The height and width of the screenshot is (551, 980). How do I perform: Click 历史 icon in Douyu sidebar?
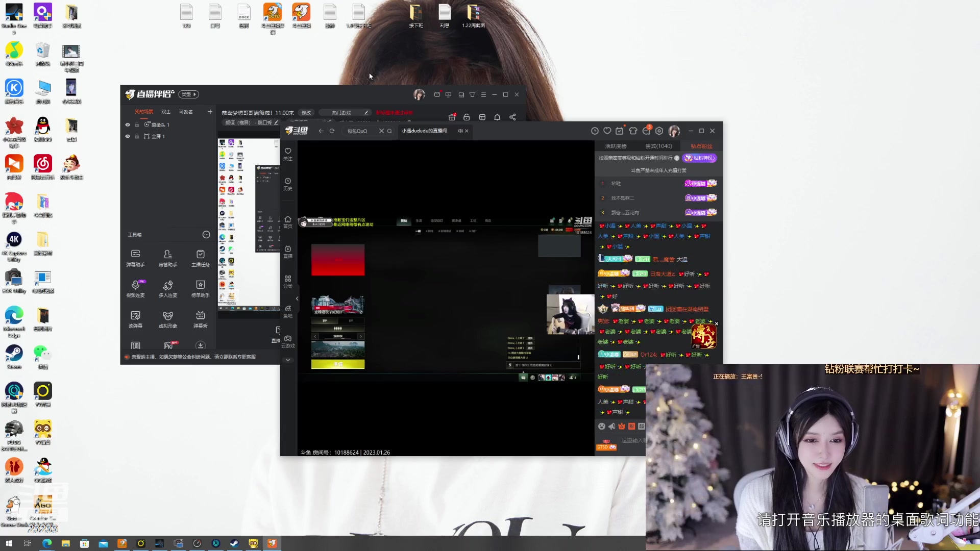pyautogui.click(x=288, y=184)
